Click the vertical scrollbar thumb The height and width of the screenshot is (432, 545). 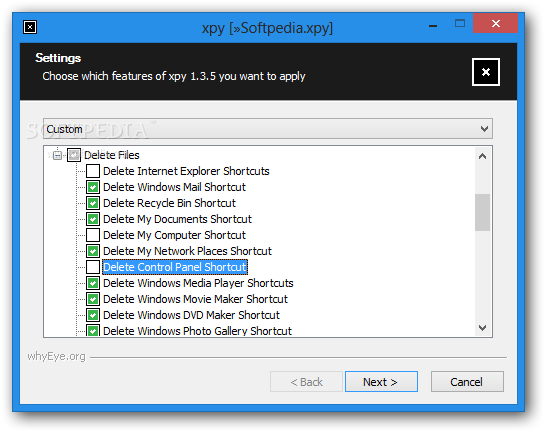(x=482, y=212)
